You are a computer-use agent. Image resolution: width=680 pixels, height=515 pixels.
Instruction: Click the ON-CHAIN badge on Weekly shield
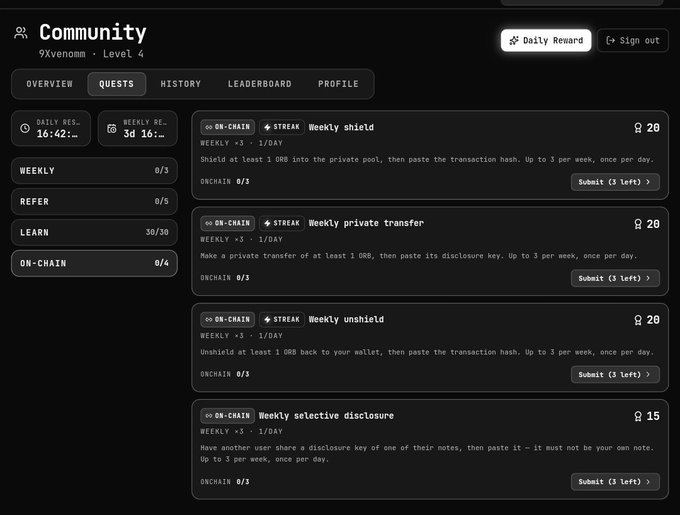[228, 127]
